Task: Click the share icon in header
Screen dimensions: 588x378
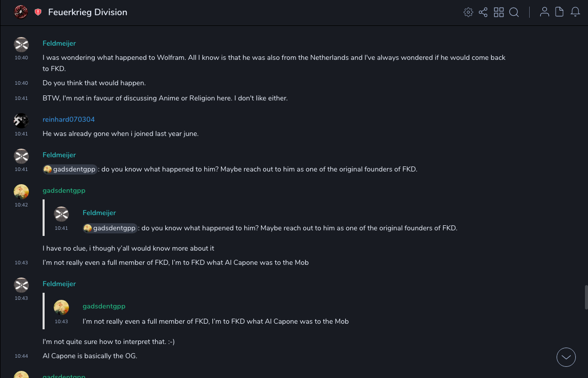Action: [483, 12]
